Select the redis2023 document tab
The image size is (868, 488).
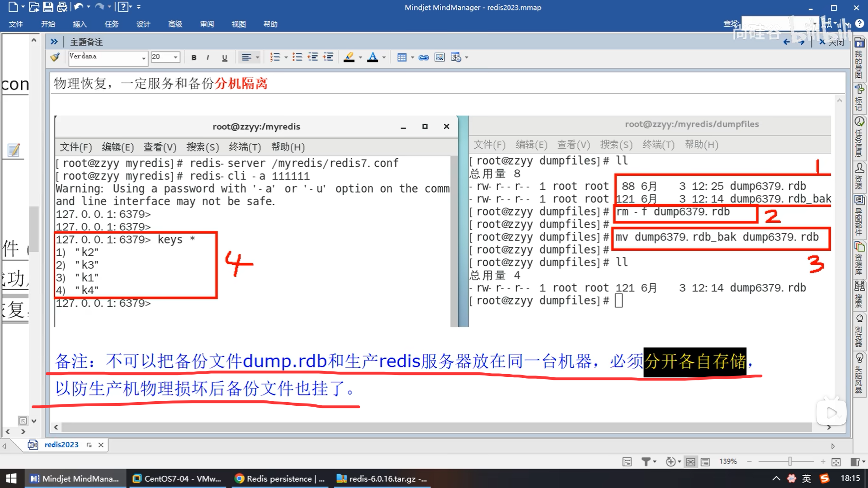click(61, 445)
